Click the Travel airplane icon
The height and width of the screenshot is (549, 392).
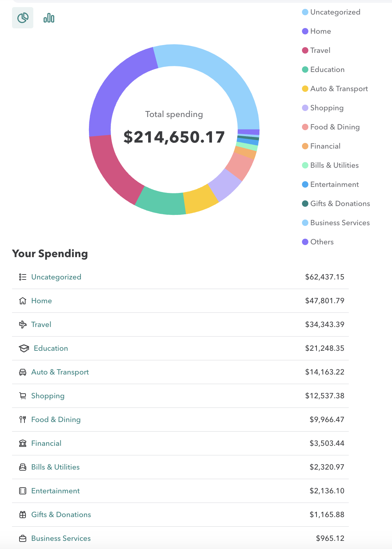tap(23, 325)
